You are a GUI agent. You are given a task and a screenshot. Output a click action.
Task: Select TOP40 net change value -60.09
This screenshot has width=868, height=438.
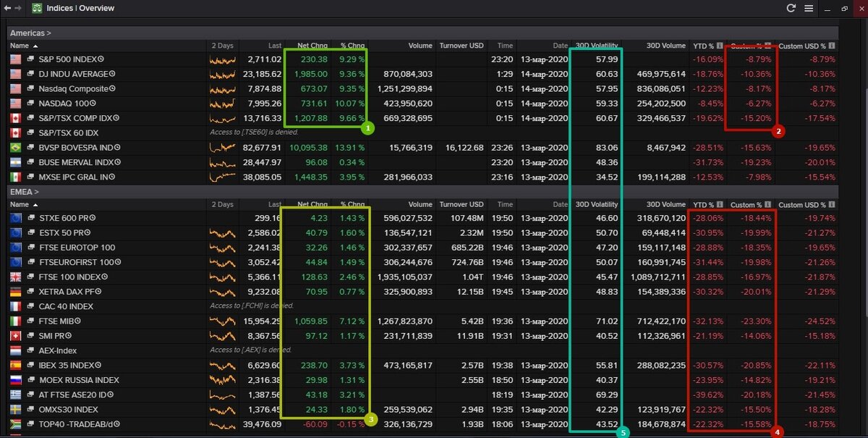[x=316, y=424]
